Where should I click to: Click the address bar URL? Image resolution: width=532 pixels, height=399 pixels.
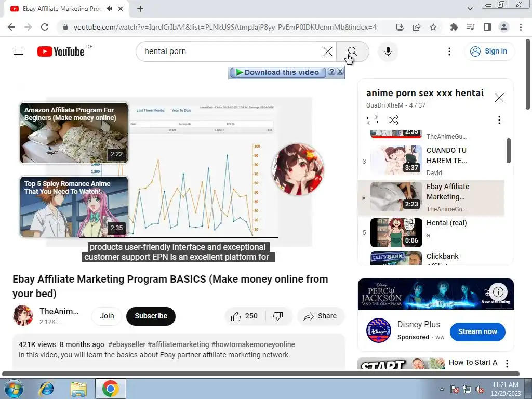225,27
